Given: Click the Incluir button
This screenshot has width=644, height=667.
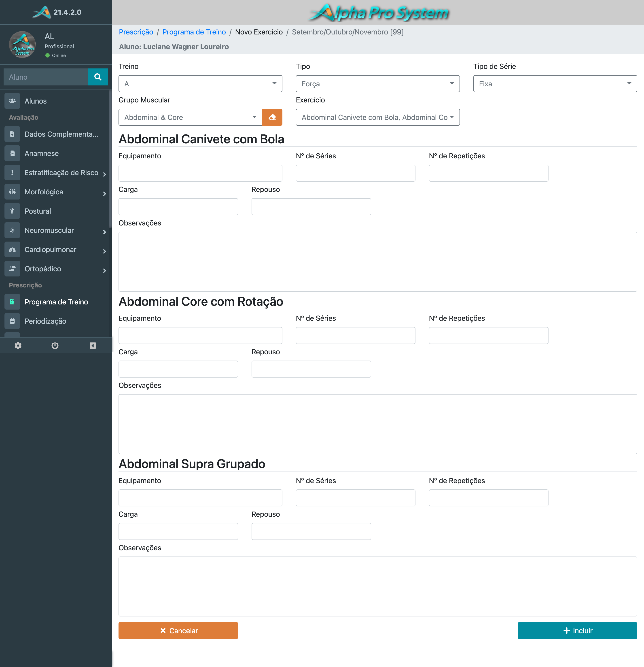Looking at the screenshot, I should pyautogui.click(x=577, y=630).
